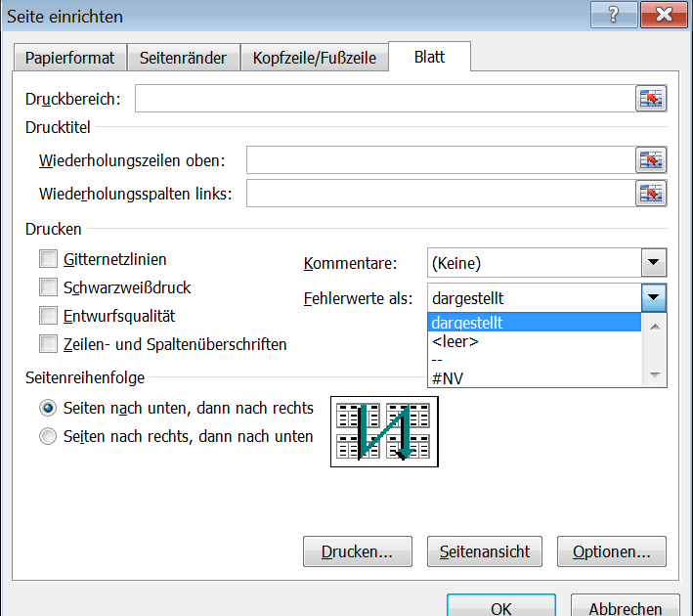Click the dropdown list scroll-up arrow

(655, 327)
